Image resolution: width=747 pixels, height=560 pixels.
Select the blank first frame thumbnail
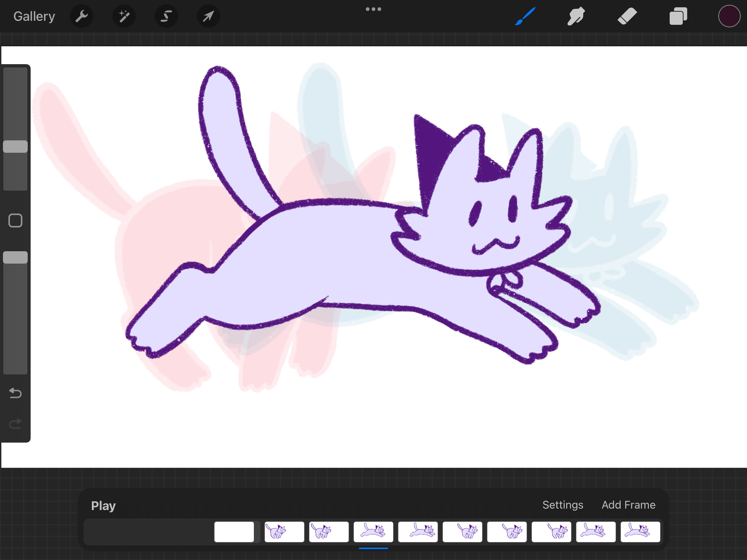[x=234, y=532]
